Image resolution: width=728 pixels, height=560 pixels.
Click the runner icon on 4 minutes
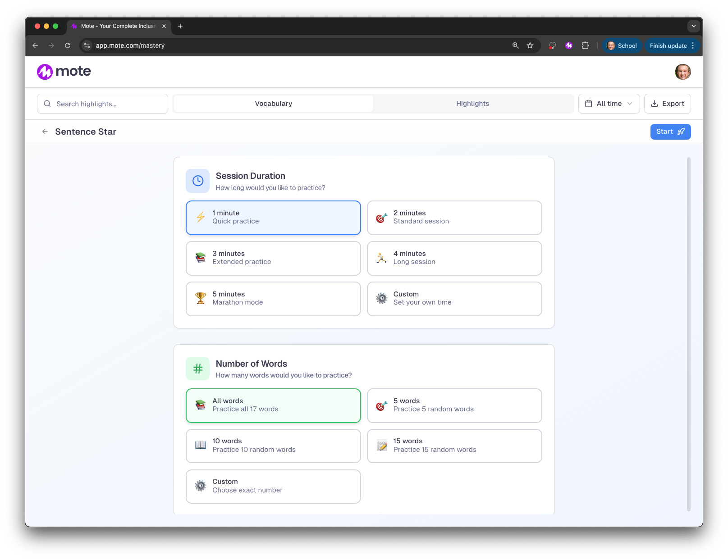point(382,258)
